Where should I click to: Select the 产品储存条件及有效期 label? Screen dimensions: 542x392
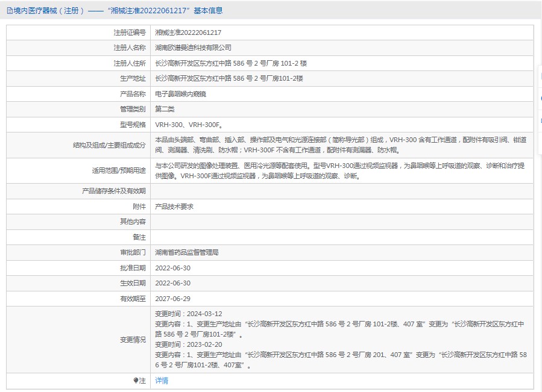[114, 191]
